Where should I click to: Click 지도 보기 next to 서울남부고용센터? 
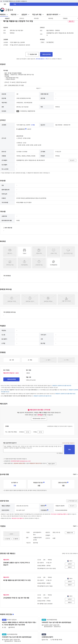(x=72, y=506)
